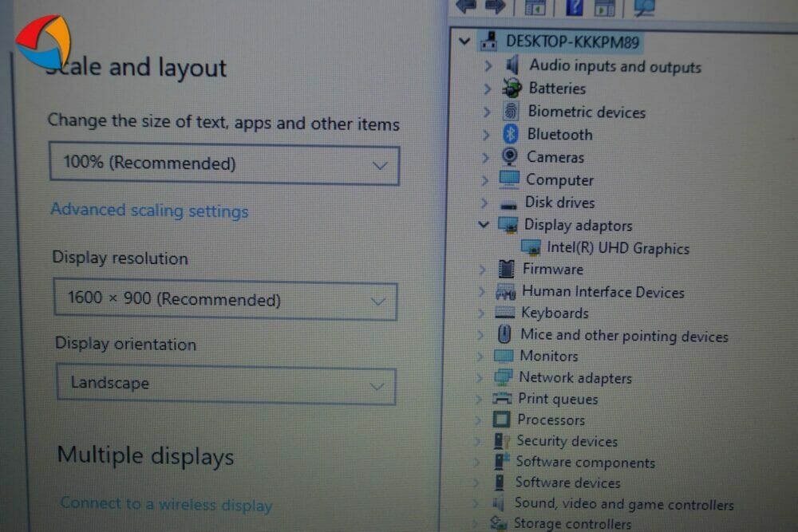Click the Batteries device icon
The height and width of the screenshot is (532, 798).
click(x=512, y=88)
